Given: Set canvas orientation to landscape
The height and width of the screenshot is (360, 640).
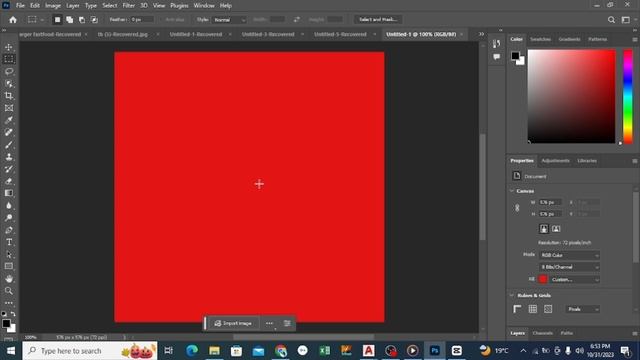Looking at the screenshot, I should point(556,229).
